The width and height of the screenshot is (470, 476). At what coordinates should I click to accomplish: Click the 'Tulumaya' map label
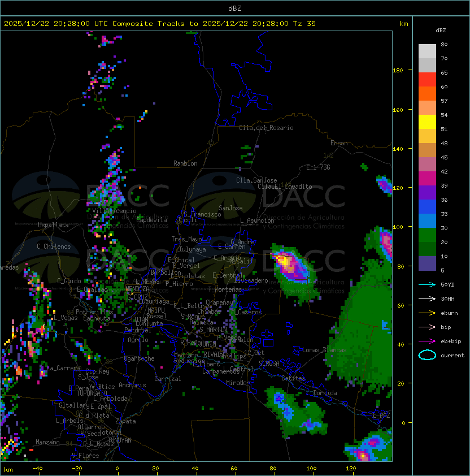193,249
